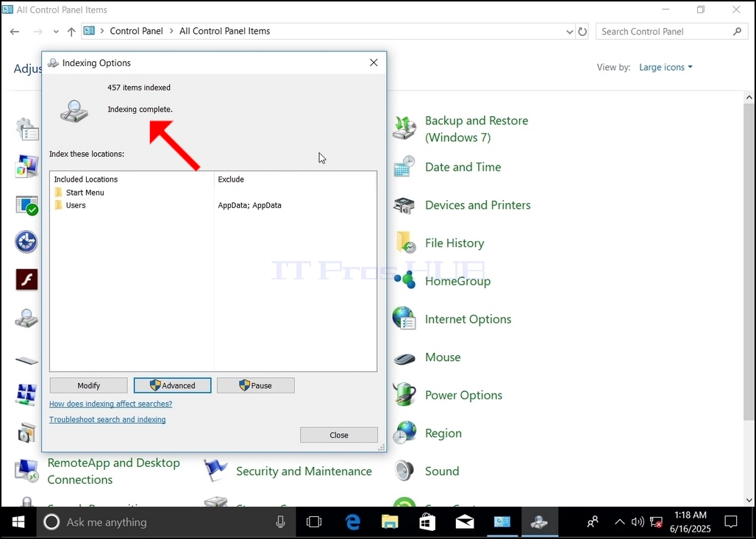Viewport: 756px width, 539px height.
Task: Open the Power Options icon
Action: 404,395
